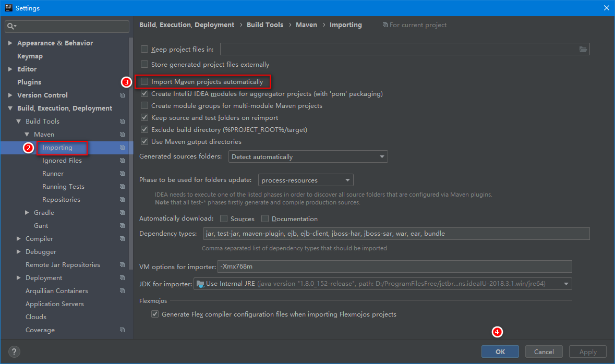Close the Settings dialog
Image resolution: width=615 pixels, height=364 pixels.
coord(606,8)
